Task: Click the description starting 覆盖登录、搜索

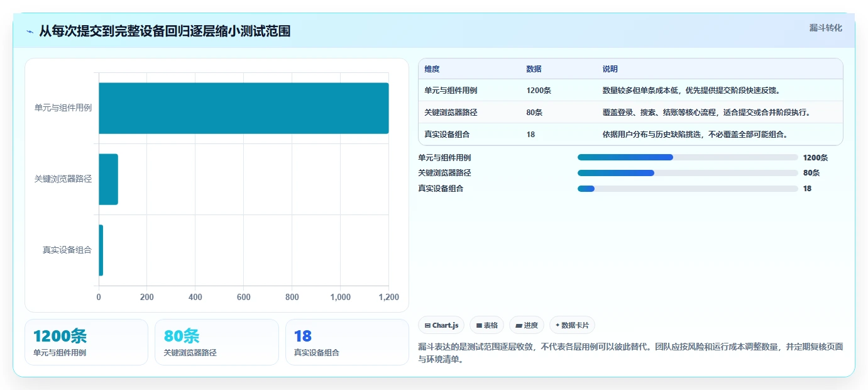Action: click(x=707, y=113)
